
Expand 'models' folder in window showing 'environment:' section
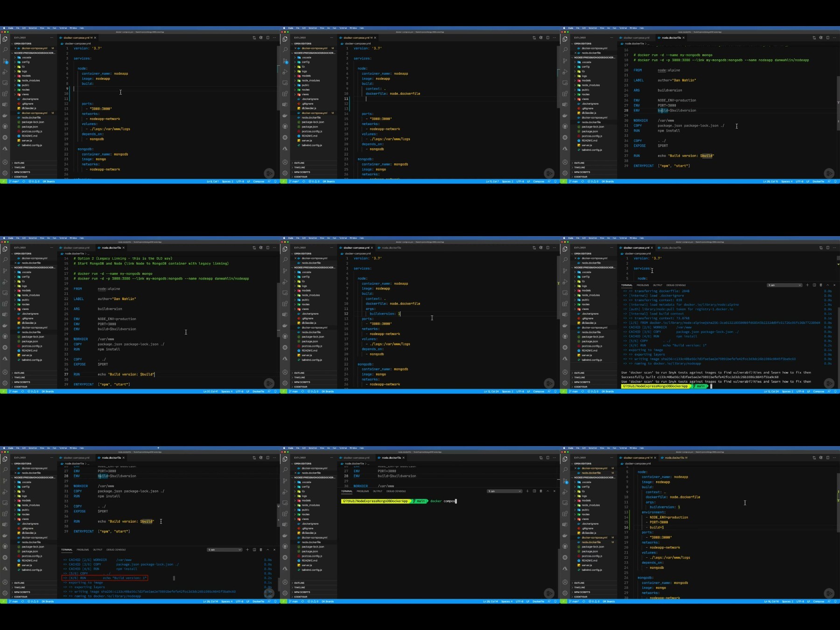pyautogui.click(x=586, y=501)
